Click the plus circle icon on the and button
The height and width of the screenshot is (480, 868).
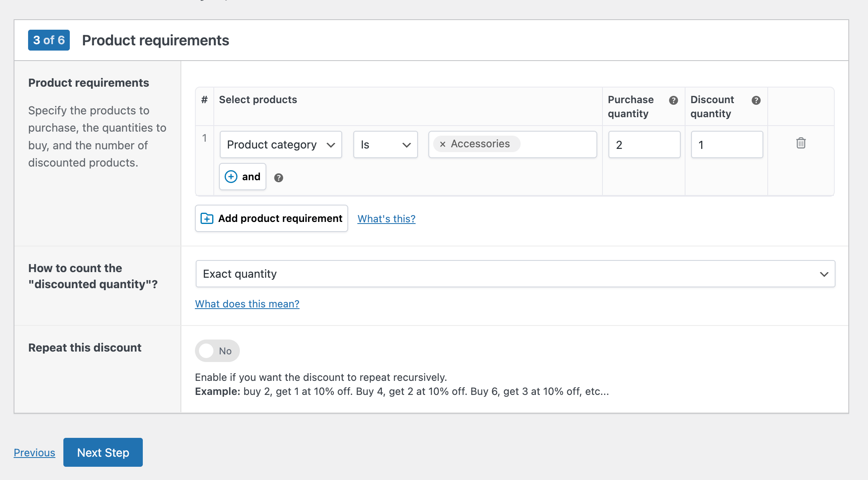[231, 177]
